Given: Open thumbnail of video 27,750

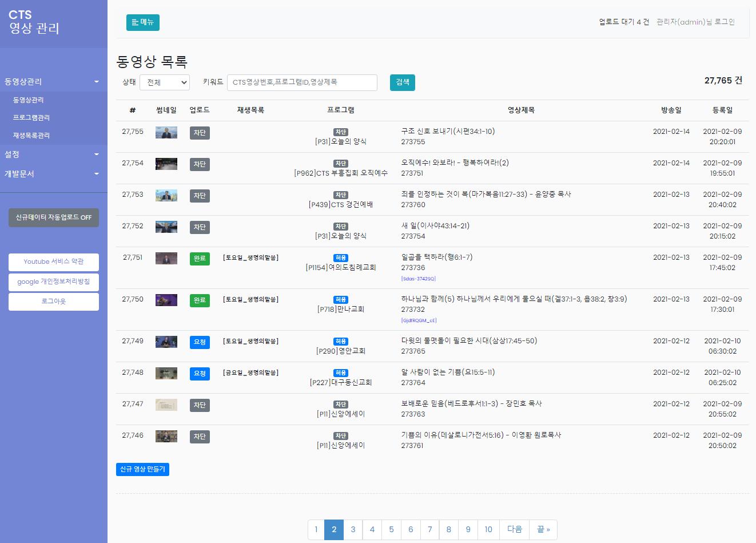Looking at the screenshot, I should (x=166, y=300).
